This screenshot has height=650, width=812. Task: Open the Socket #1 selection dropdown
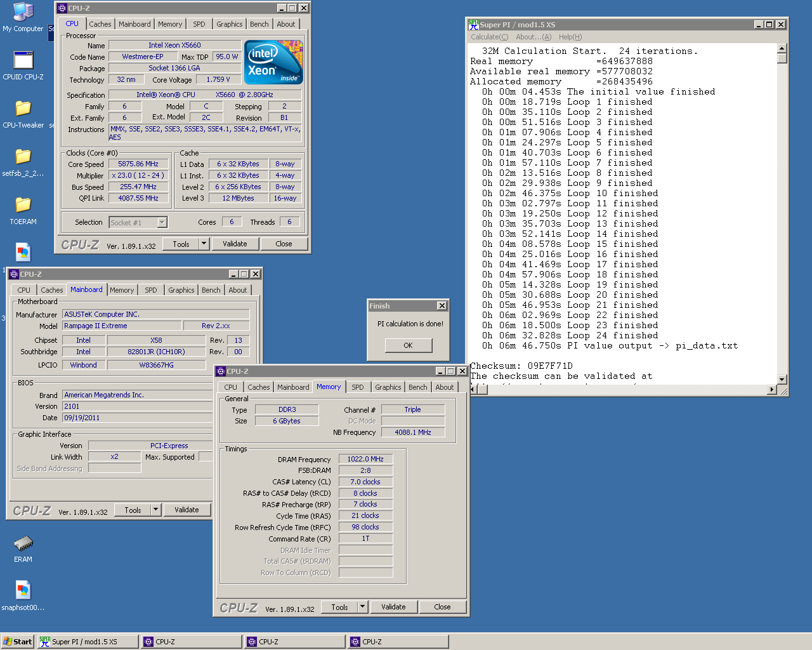[x=162, y=222]
